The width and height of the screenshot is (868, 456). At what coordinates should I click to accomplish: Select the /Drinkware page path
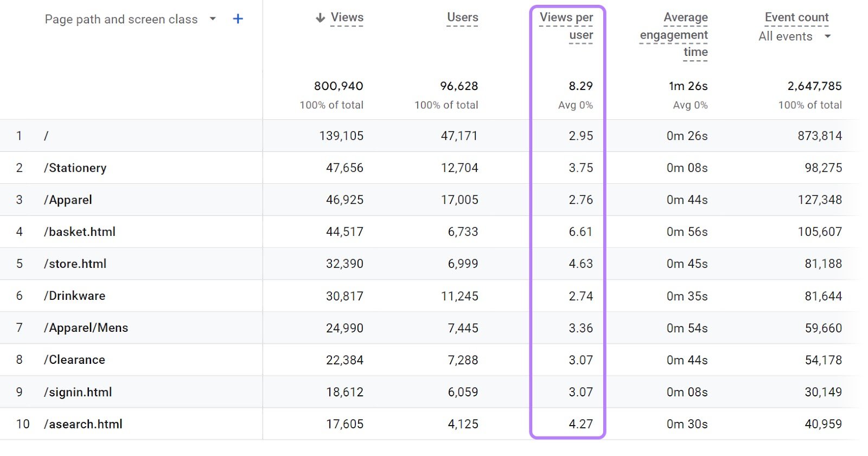(75, 296)
